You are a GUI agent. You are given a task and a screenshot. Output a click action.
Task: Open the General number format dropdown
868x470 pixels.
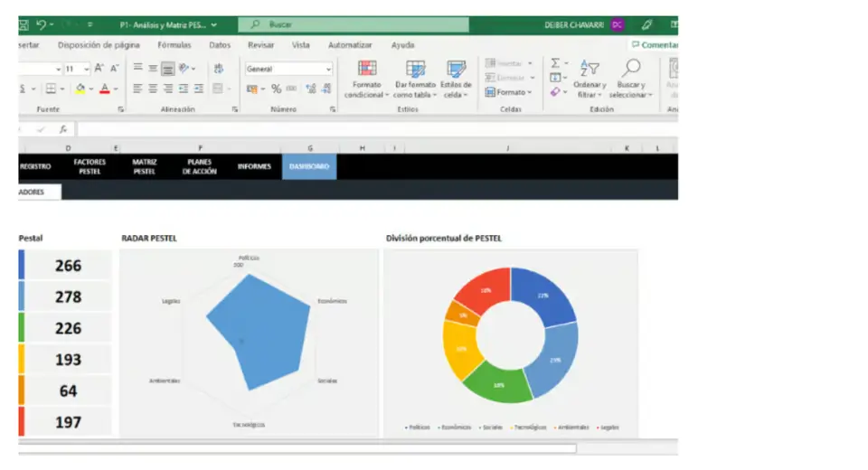pos(327,69)
